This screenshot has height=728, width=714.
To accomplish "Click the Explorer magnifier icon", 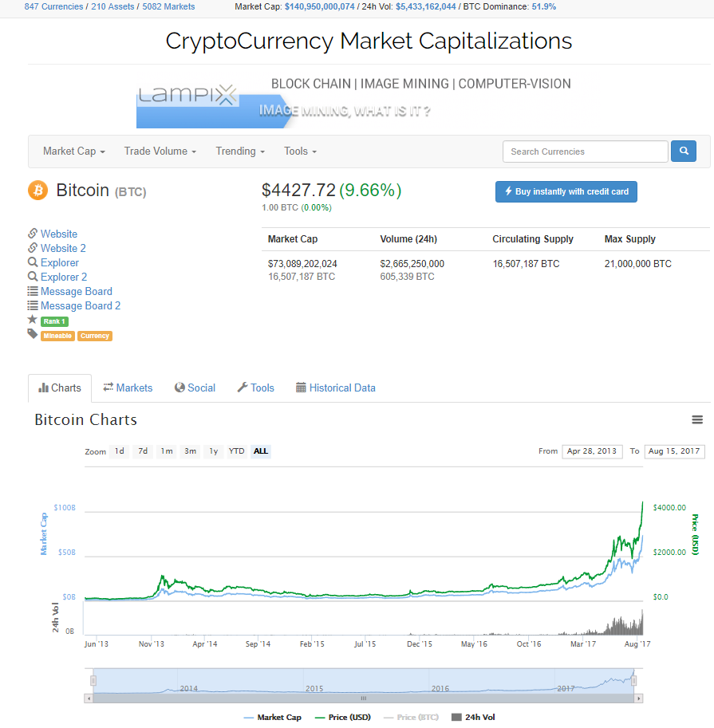I will click(33, 262).
